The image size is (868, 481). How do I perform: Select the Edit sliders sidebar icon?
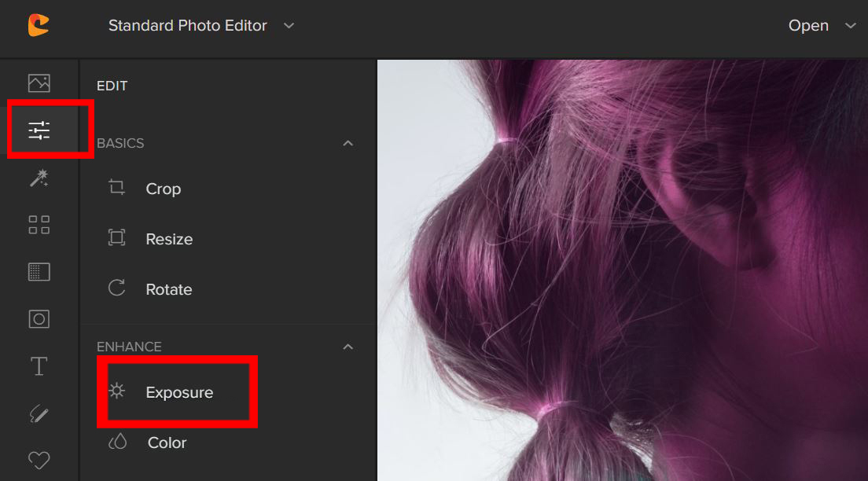(39, 130)
